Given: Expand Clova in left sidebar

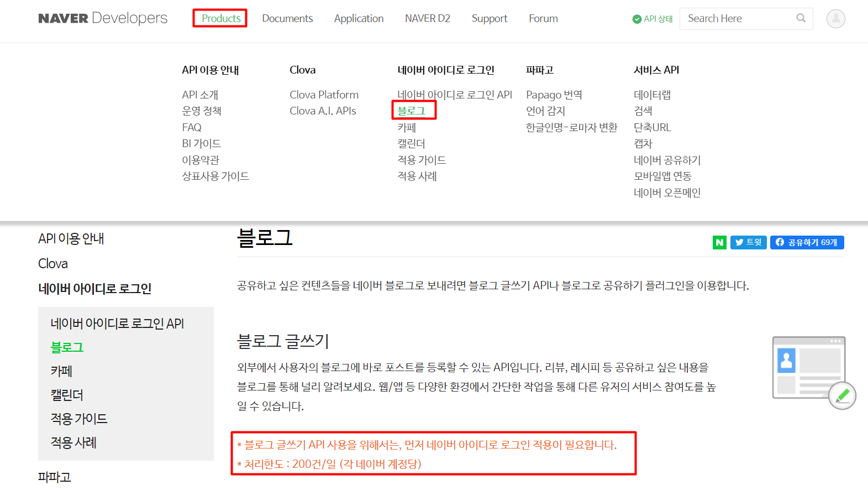Looking at the screenshot, I should pyautogui.click(x=53, y=263).
